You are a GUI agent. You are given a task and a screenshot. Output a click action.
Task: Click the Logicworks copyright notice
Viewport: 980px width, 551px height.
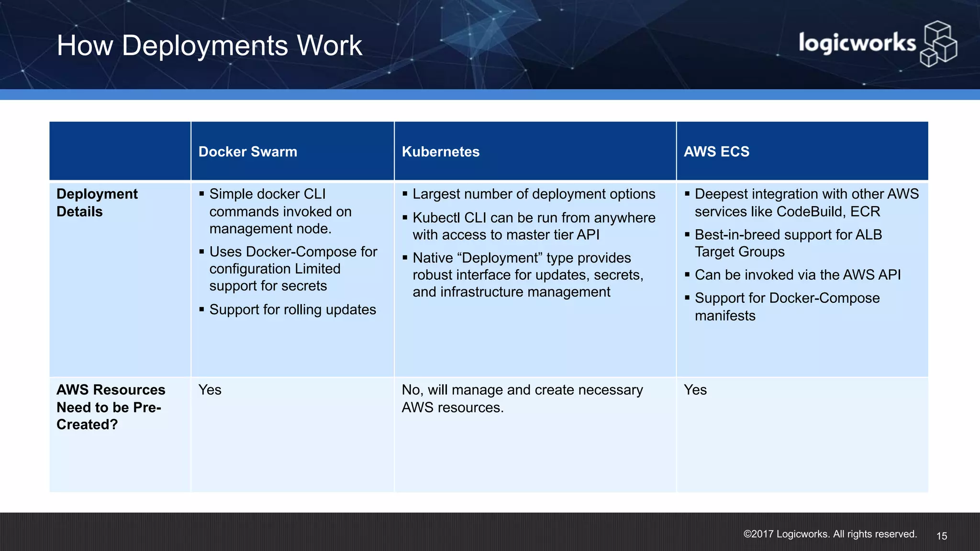(830, 534)
